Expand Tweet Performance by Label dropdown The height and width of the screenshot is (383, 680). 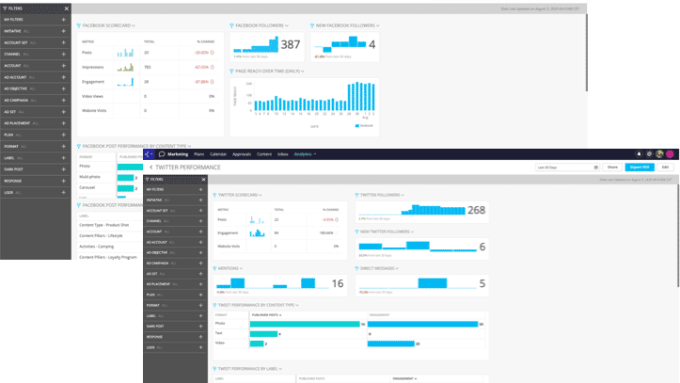(x=281, y=369)
